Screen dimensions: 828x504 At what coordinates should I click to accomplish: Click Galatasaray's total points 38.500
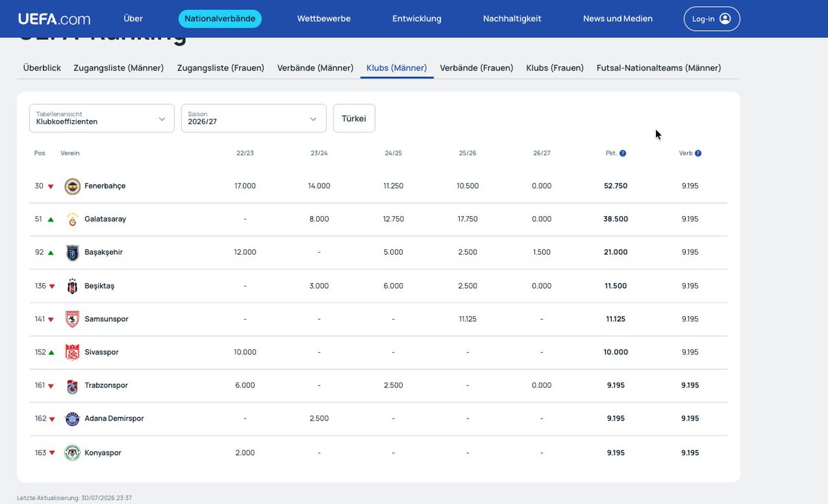coord(616,219)
